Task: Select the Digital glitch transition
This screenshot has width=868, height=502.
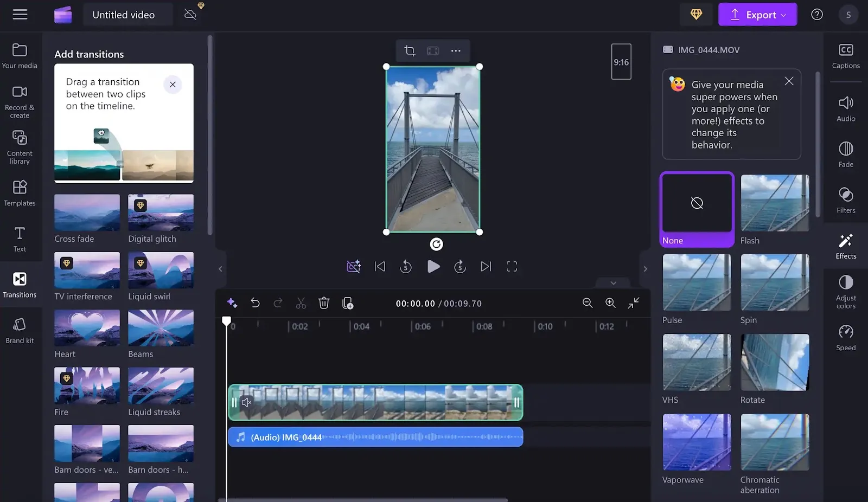Action: [161, 219]
